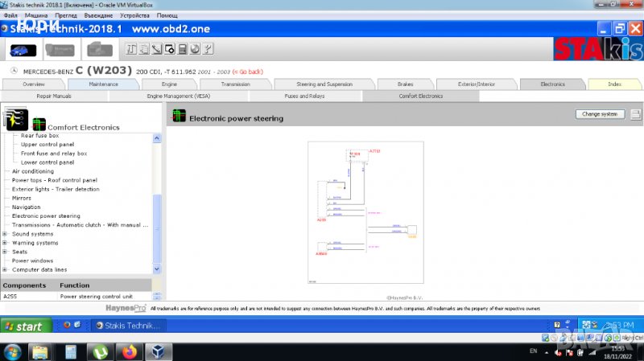Open the Машина menu in VirtualBox
This screenshot has height=361, width=644.
click(x=35, y=15)
